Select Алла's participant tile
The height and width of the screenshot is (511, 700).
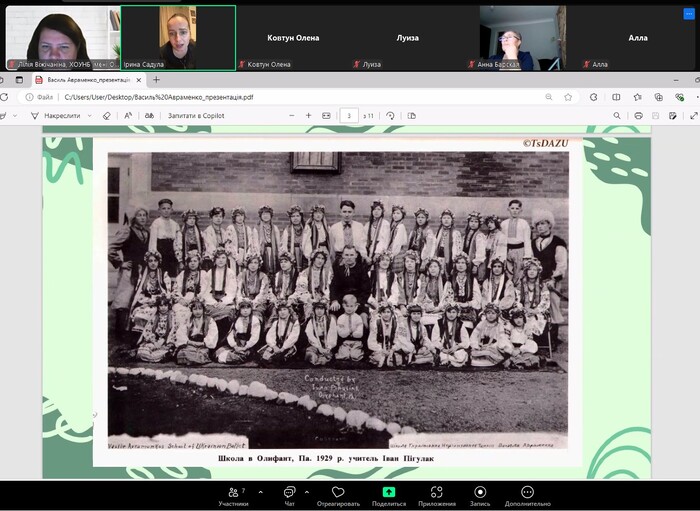[x=638, y=38]
